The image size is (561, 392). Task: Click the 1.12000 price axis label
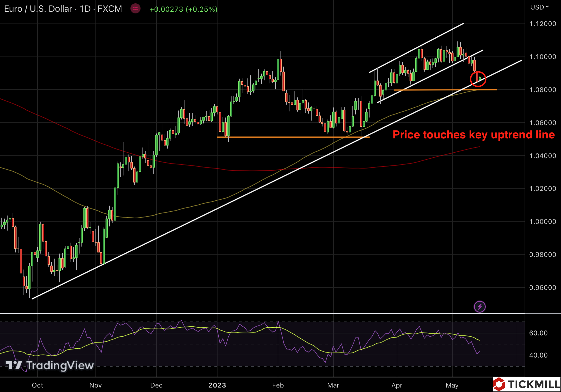(x=543, y=24)
